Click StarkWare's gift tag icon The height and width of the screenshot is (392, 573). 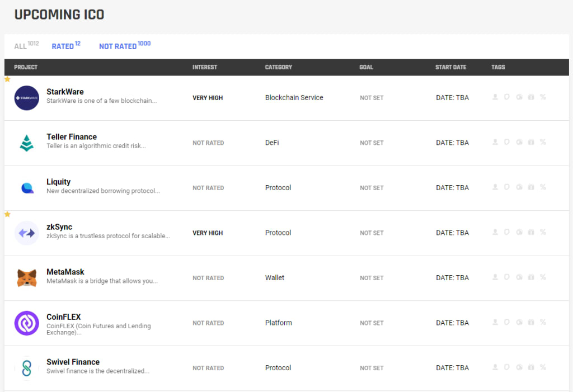531,97
